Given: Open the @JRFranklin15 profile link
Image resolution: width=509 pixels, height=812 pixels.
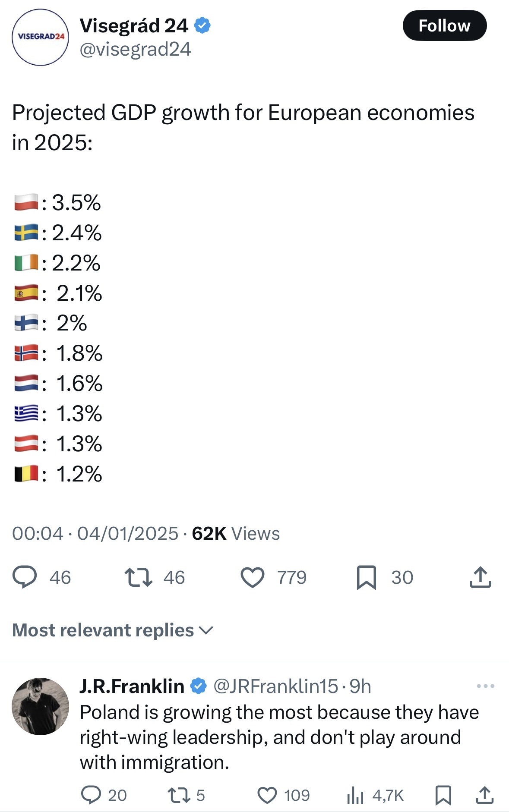Looking at the screenshot, I should coord(275,686).
